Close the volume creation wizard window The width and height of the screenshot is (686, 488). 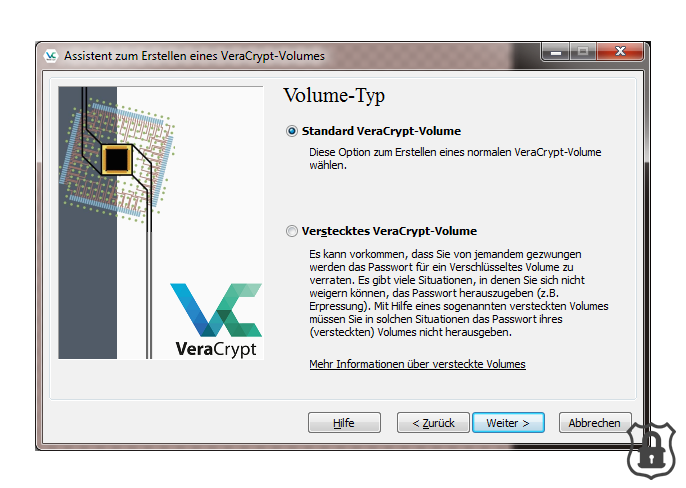click(620, 52)
